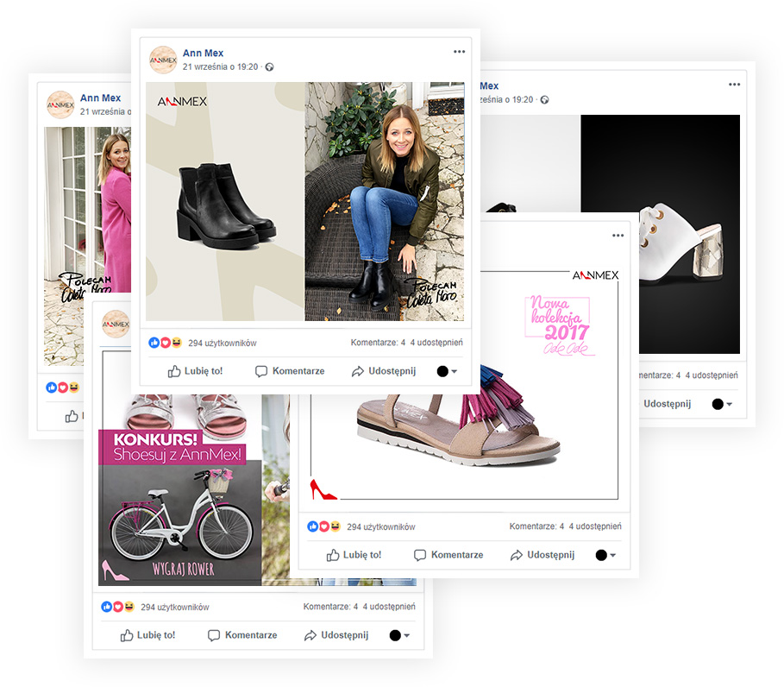The height and width of the screenshot is (687, 784).
Task: Open options menu on sandal post
Action: (x=618, y=235)
